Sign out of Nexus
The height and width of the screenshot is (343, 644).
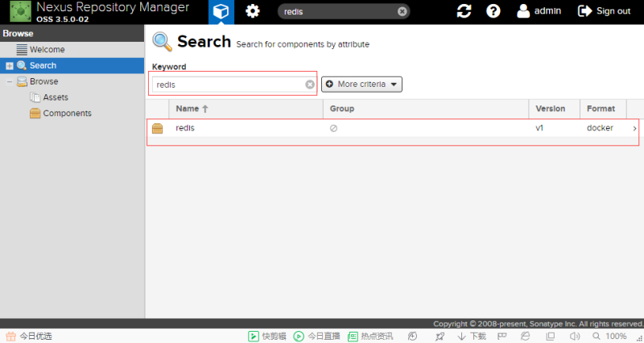[605, 11]
